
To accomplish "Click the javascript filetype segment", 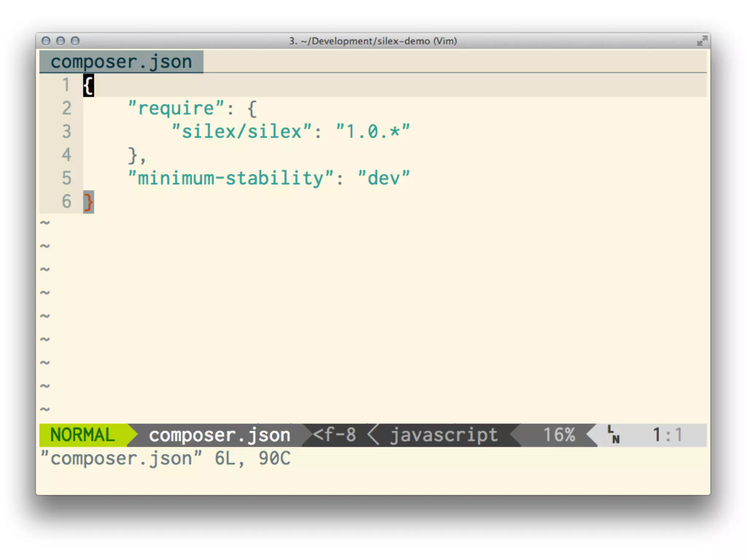I will (x=444, y=435).
